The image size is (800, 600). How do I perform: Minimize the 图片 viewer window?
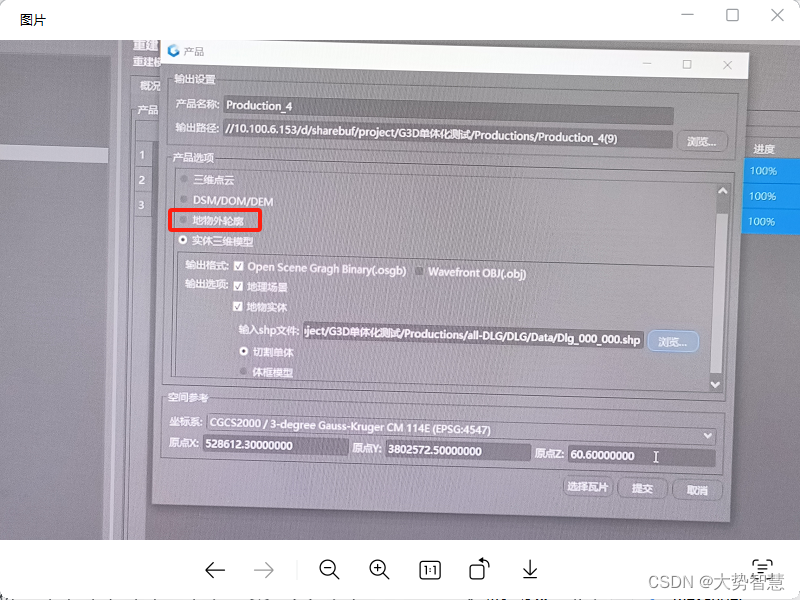pos(688,15)
